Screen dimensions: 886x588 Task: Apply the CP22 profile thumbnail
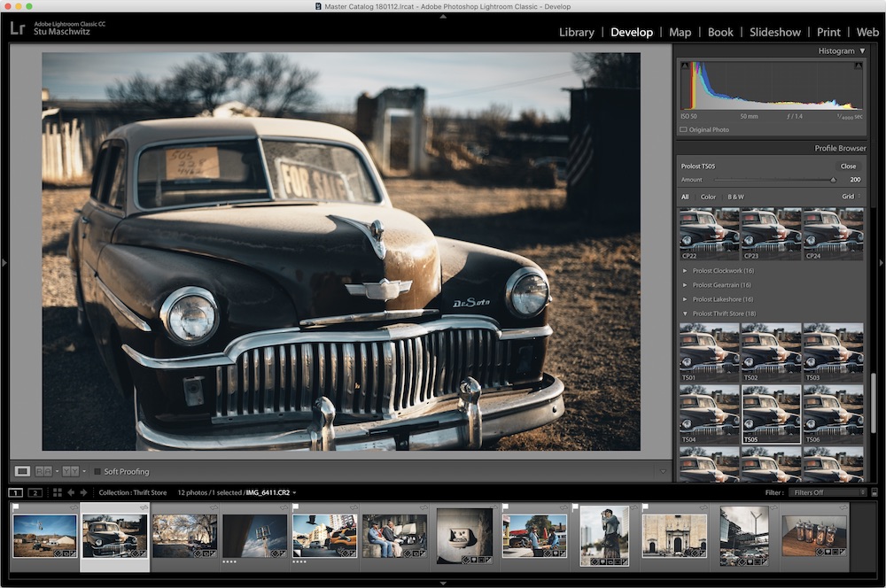click(x=709, y=234)
